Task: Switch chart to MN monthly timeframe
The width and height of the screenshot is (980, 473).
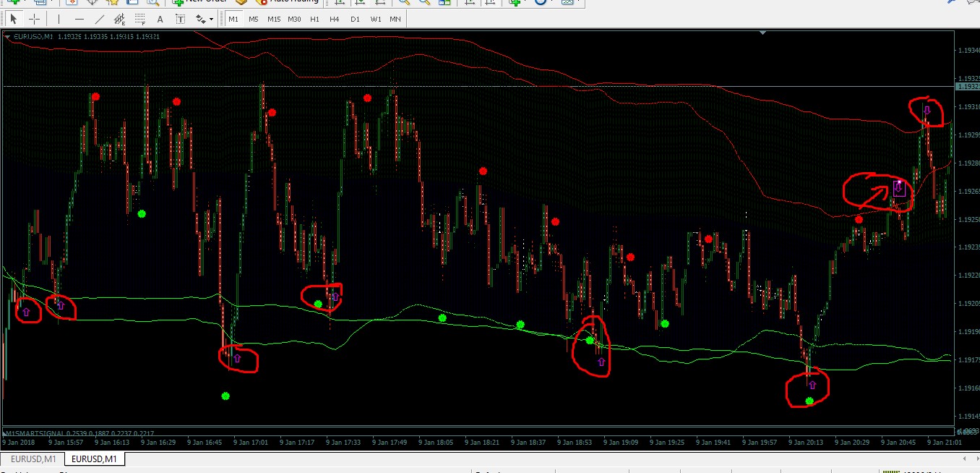Action: coord(395,19)
